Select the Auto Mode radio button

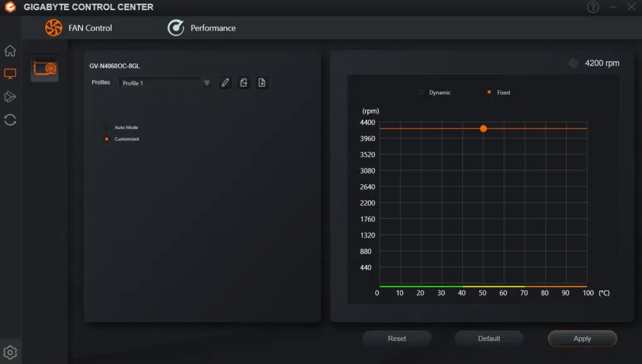tap(107, 128)
